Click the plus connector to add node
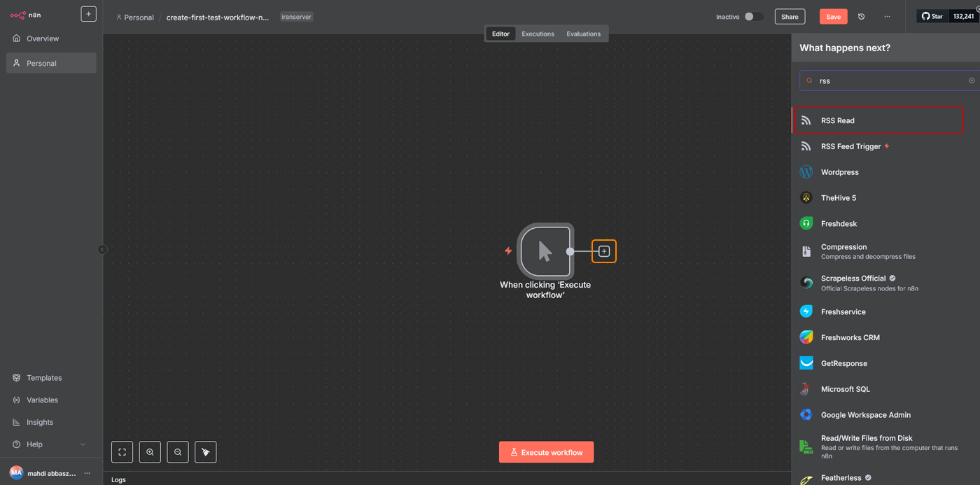980x485 pixels. (x=604, y=251)
